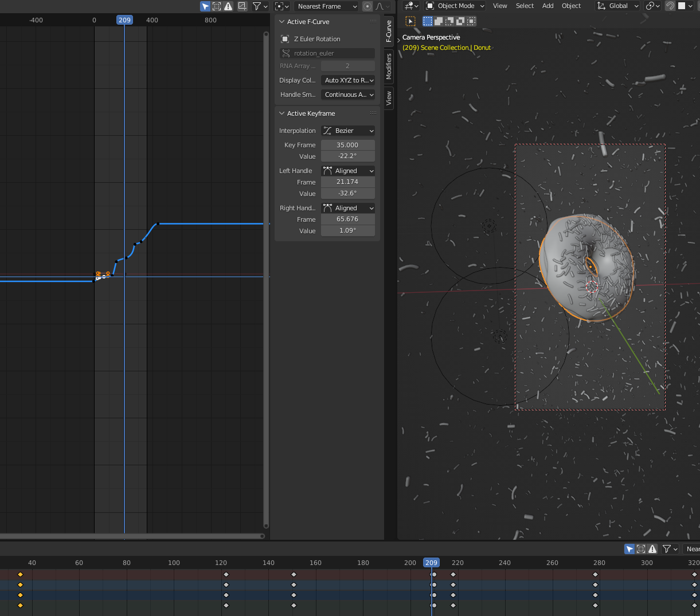Click the drag grip on Active F-Curve panel
Image resolution: width=700 pixels, height=616 pixels.
(373, 22)
